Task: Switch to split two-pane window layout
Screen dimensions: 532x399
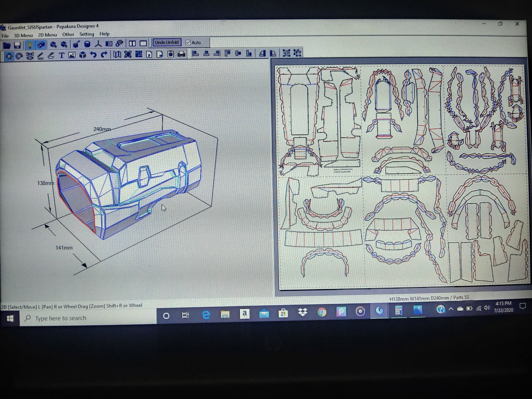Action: point(132,43)
